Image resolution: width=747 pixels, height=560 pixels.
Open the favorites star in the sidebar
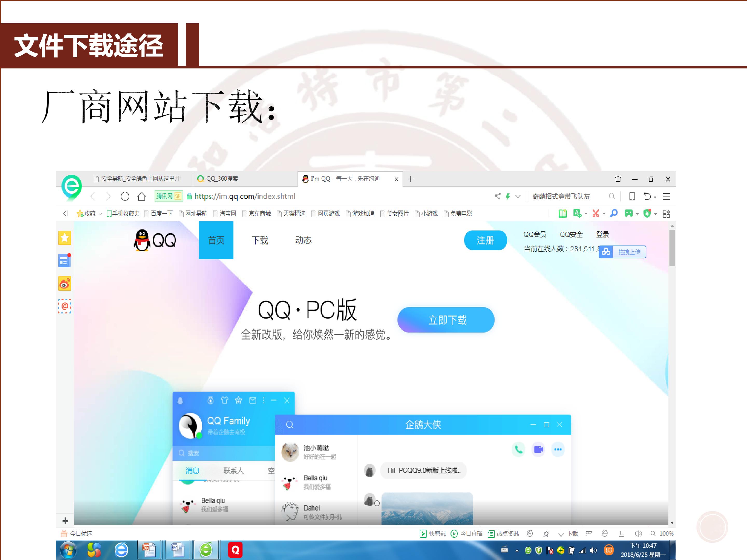pyautogui.click(x=65, y=238)
